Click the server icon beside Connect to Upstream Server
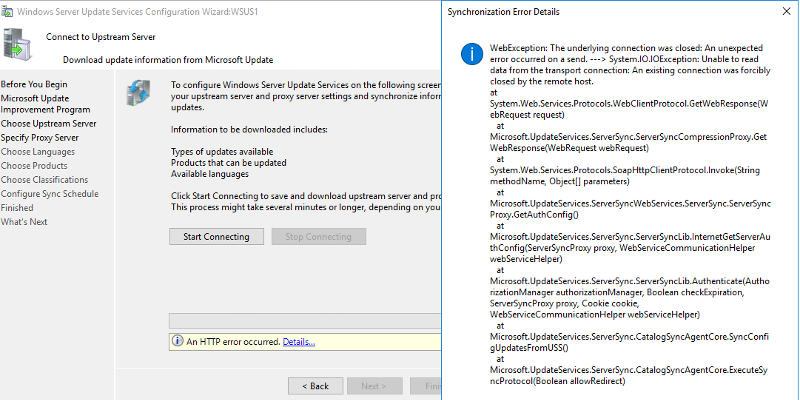The image size is (800, 400). tap(16, 45)
